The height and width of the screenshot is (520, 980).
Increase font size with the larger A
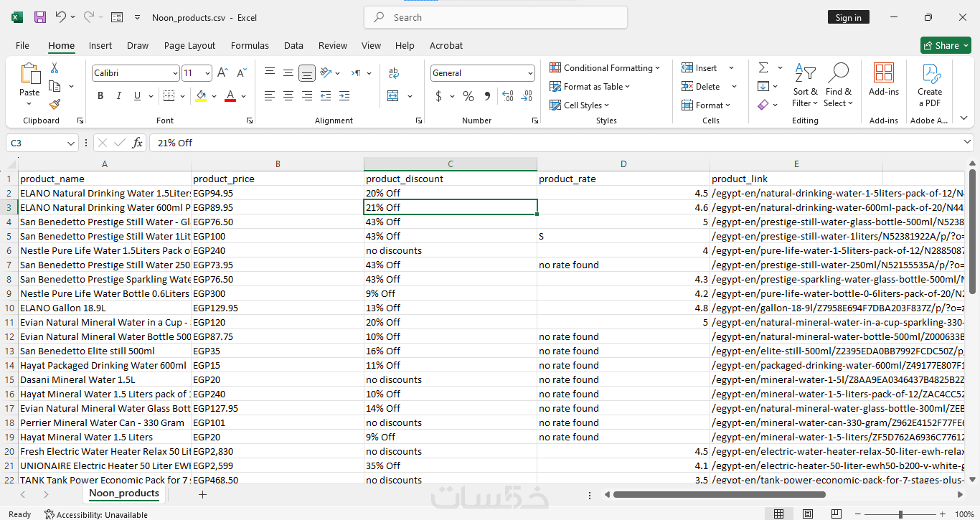coord(222,73)
